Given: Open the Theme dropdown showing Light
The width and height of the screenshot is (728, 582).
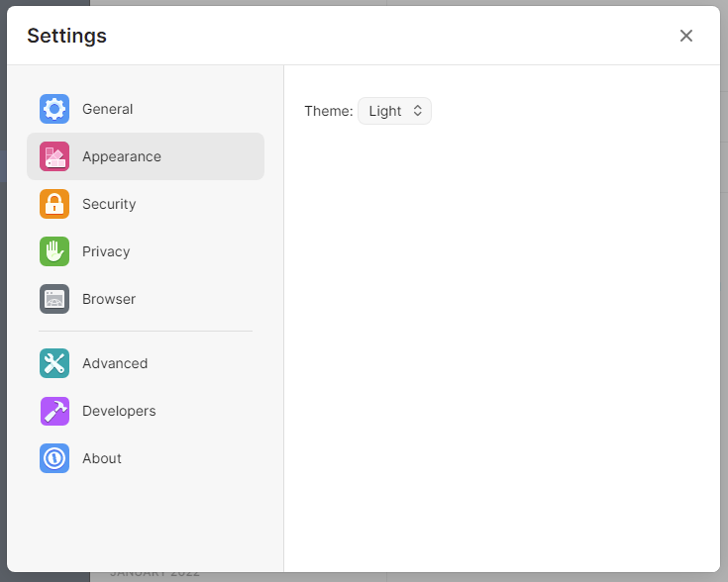Looking at the screenshot, I should (x=394, y=111).
